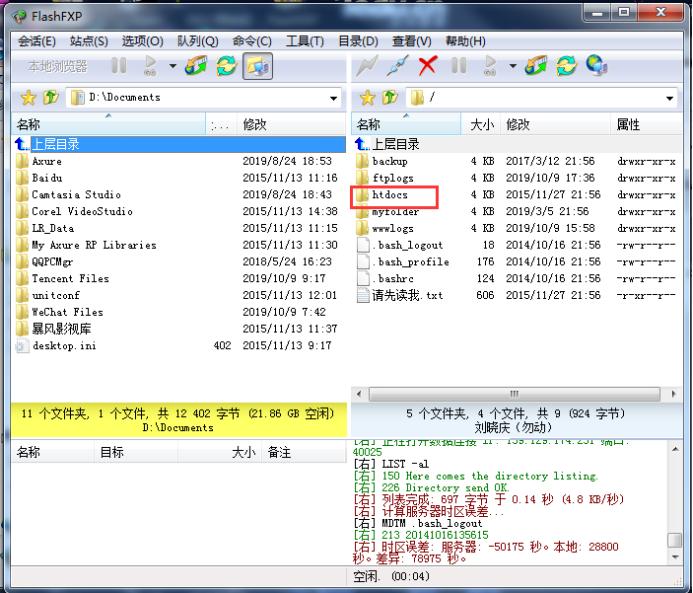This screenshot has height=593, width=693.
Task: Click the right pane pause icon
Action: [458, 66]
